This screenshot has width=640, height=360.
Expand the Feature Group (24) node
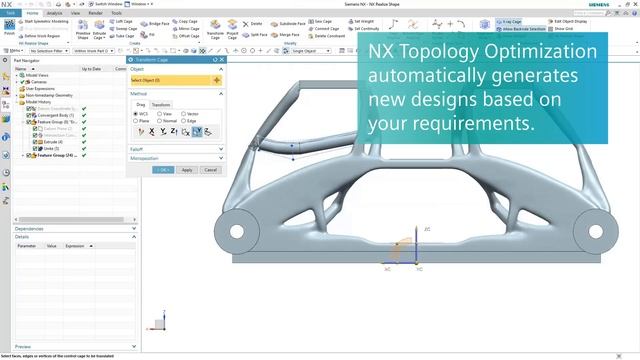[x=22, y=156]
